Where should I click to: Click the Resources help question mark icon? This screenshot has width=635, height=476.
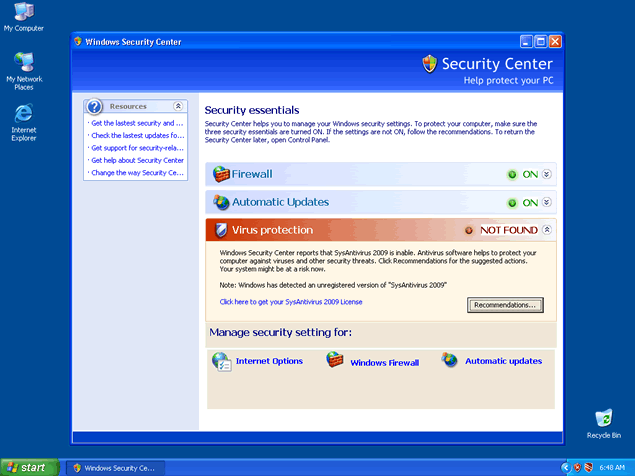(x=95, y=106)
